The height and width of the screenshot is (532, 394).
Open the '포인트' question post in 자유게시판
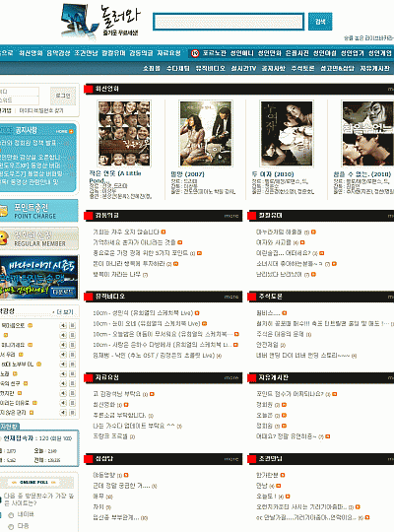click(290, 394)
